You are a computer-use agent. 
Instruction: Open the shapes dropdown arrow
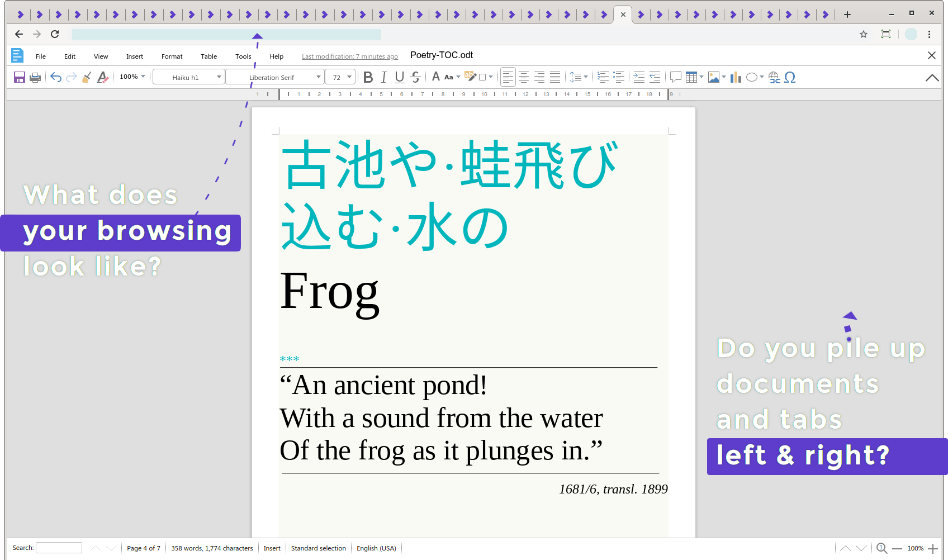(x=762, y=77)
